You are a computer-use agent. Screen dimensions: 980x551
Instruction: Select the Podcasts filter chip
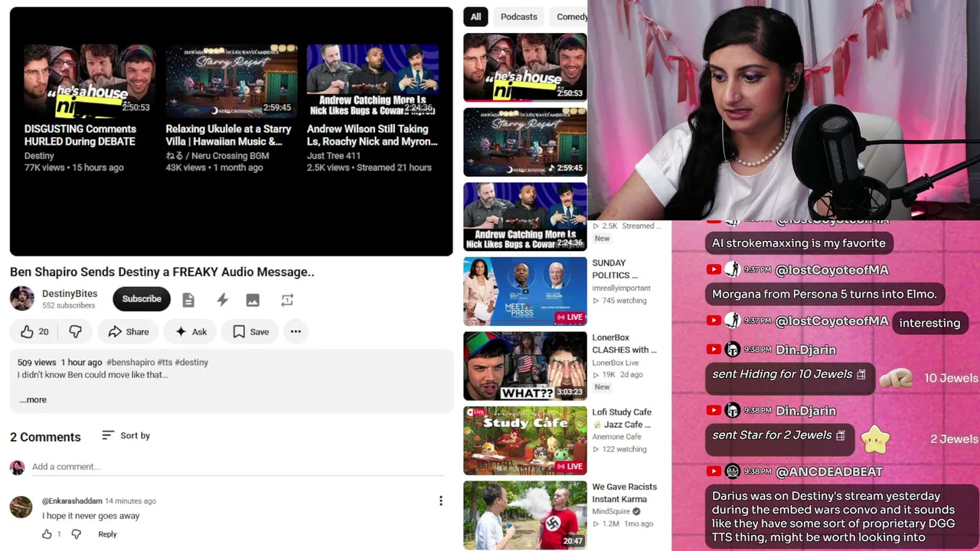click(x=519, y=17)
